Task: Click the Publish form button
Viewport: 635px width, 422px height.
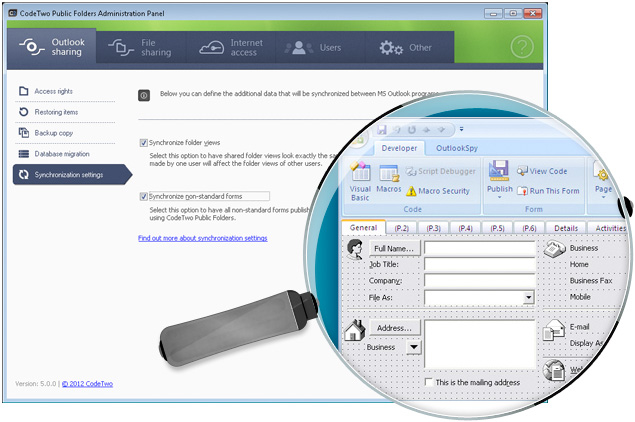Action: tap(500, 180)
